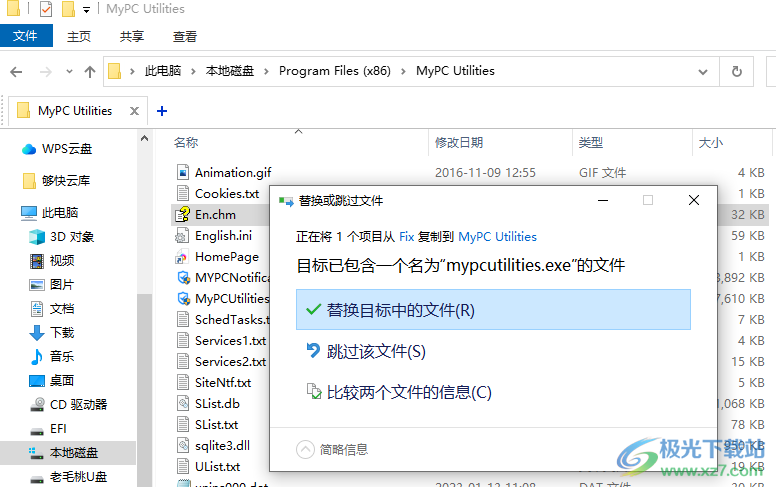Sort by 大小 column header
This screenshot has height=487, width=776.
tap(711, 143)
